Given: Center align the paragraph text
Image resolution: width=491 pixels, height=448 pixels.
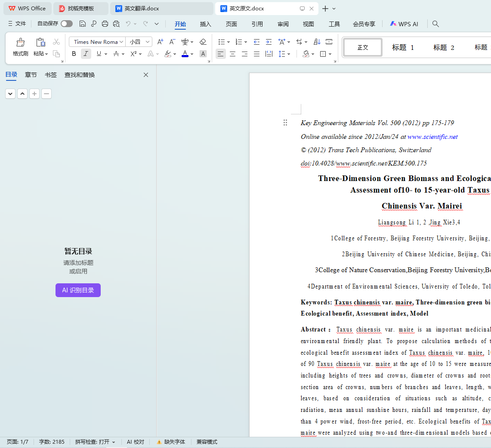Looking at the screenshot, I should (232, 54).
